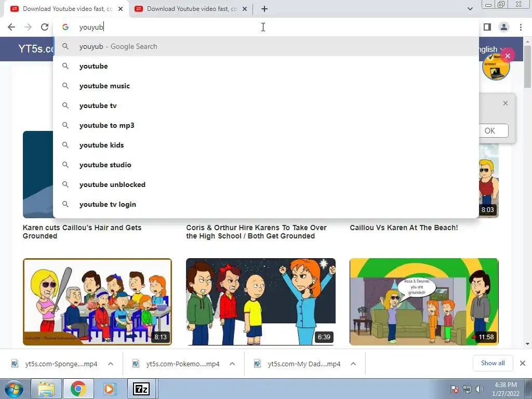Image resolution: width=532 pixels, height=399 pixels.
Task: Select the 'youtube unblocked' suggestion
Action: pos(265,184)
